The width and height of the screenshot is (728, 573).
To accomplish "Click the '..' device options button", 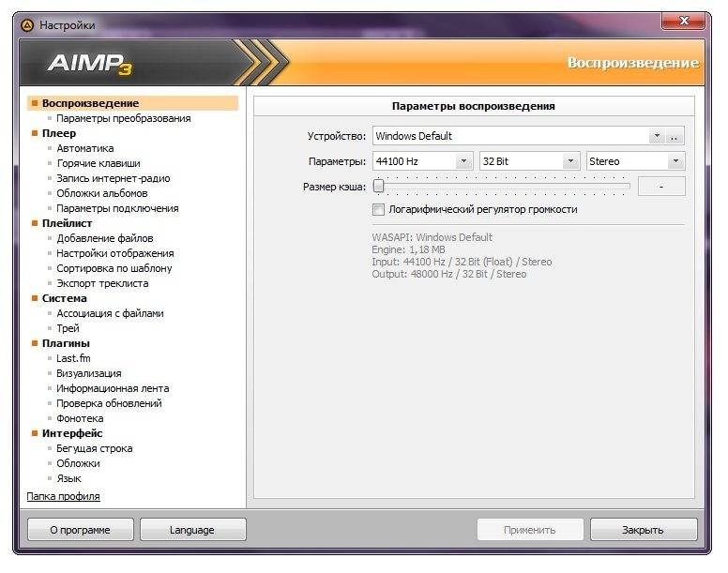I will tap(675, 136).
